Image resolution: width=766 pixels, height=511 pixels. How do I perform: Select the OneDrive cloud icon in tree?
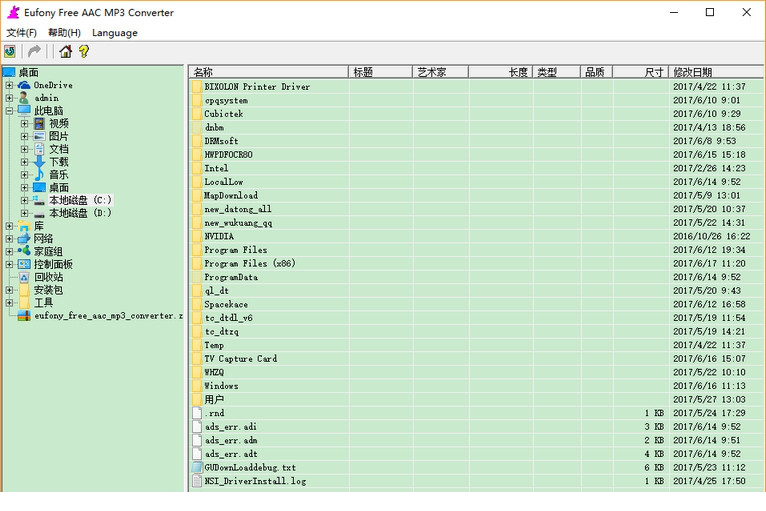(24, 85)
